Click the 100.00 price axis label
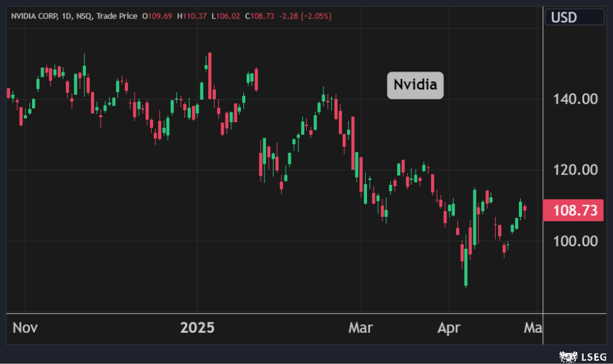The image size is (613, 364). click(x=575, y=241)
